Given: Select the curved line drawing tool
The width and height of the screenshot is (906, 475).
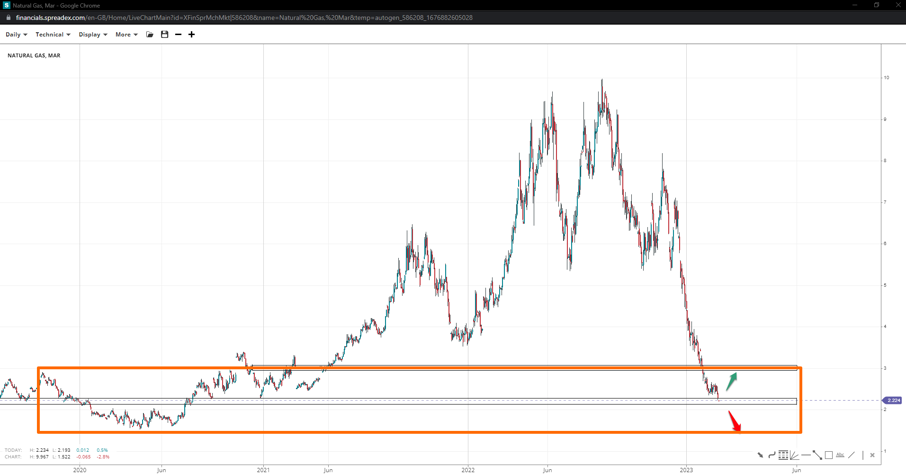Looking at the screenshot, I should tap(771, 455).
